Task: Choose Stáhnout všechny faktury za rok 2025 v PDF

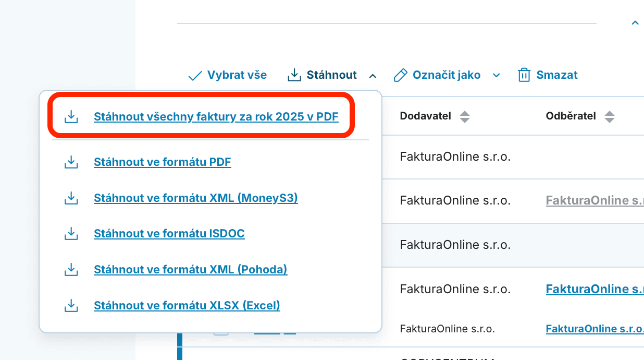Action: coord(216,117)
